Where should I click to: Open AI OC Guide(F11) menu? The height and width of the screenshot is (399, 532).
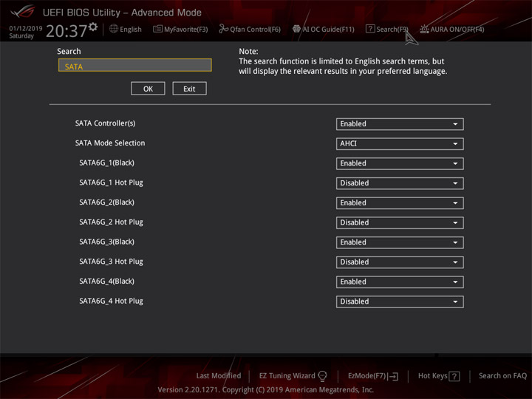click(x=328, y=30)
